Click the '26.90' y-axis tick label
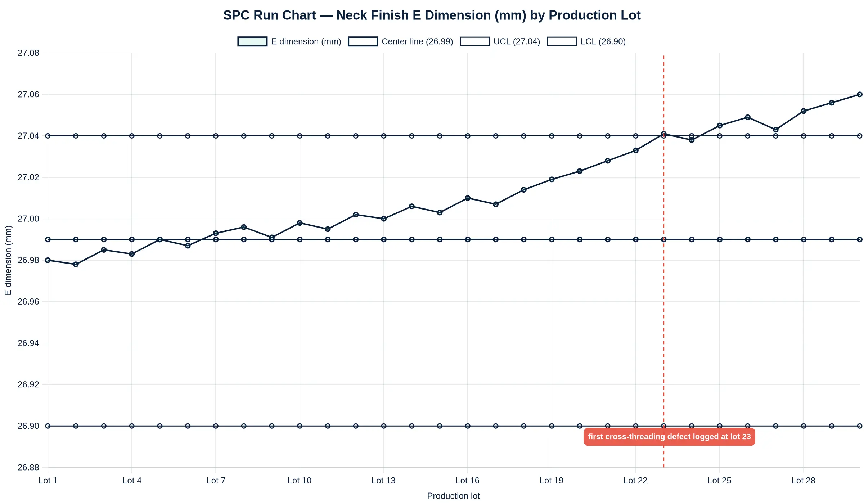 pyautogui.click(x=28, y=426)
